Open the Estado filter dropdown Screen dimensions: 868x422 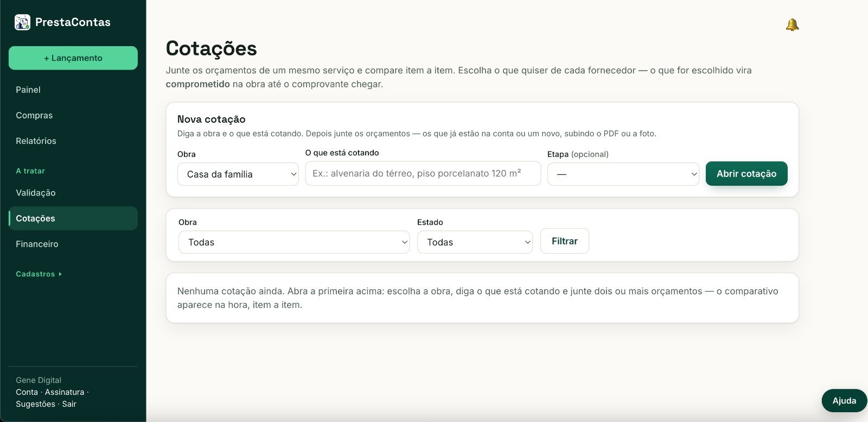(475, 242)
